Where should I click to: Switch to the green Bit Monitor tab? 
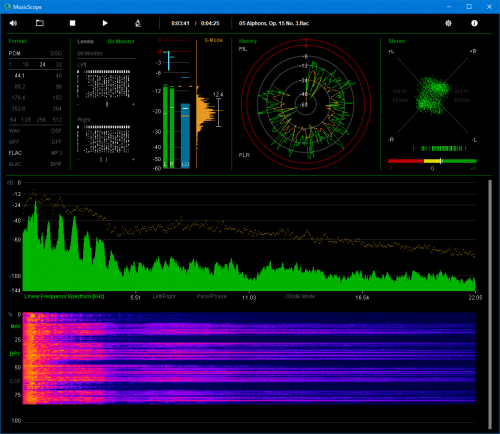[121, 41]
